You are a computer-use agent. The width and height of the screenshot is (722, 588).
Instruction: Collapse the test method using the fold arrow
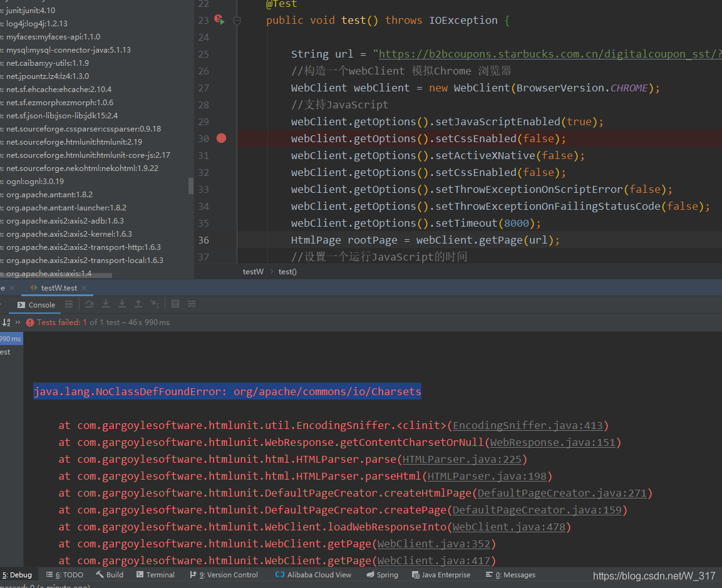click(237, 20)
